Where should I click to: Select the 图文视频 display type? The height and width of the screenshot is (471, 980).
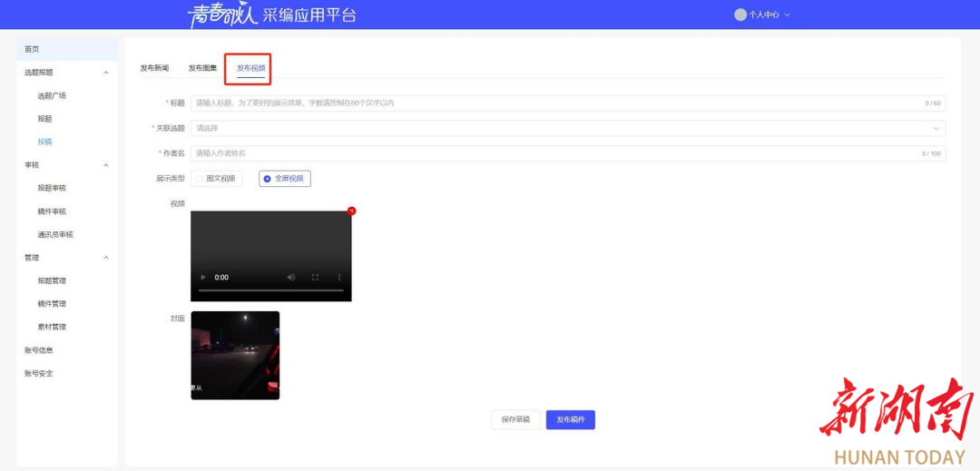tap(216, 179)
